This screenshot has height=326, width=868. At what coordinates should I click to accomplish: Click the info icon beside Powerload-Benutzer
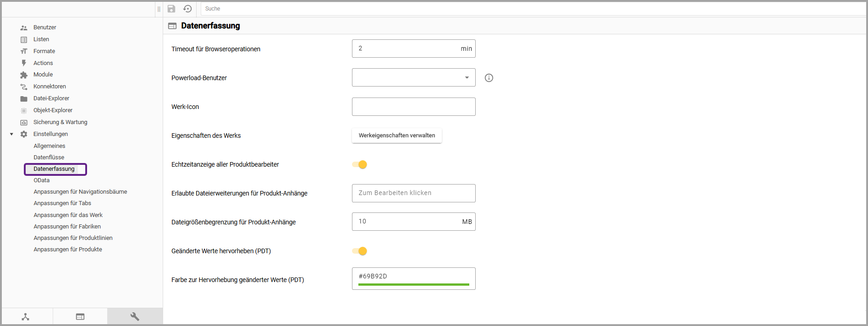489,78
